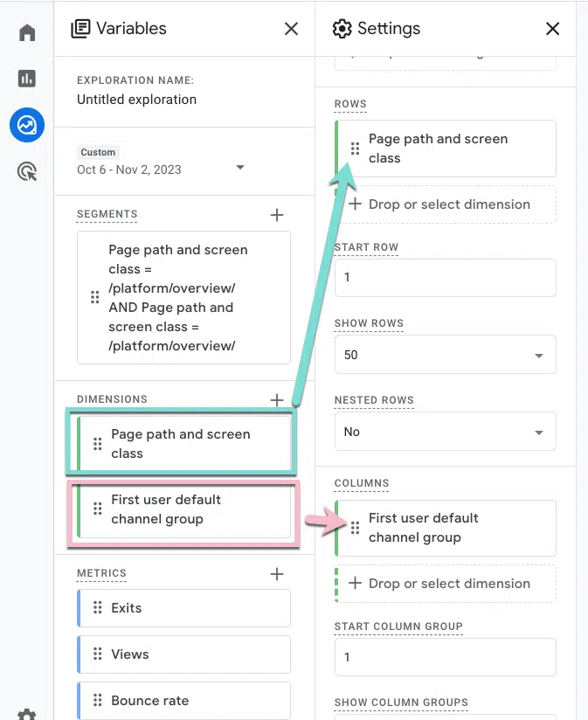Open the Nested Rows No dropdown
Screen dimensions: 588x720
(446, 432)
